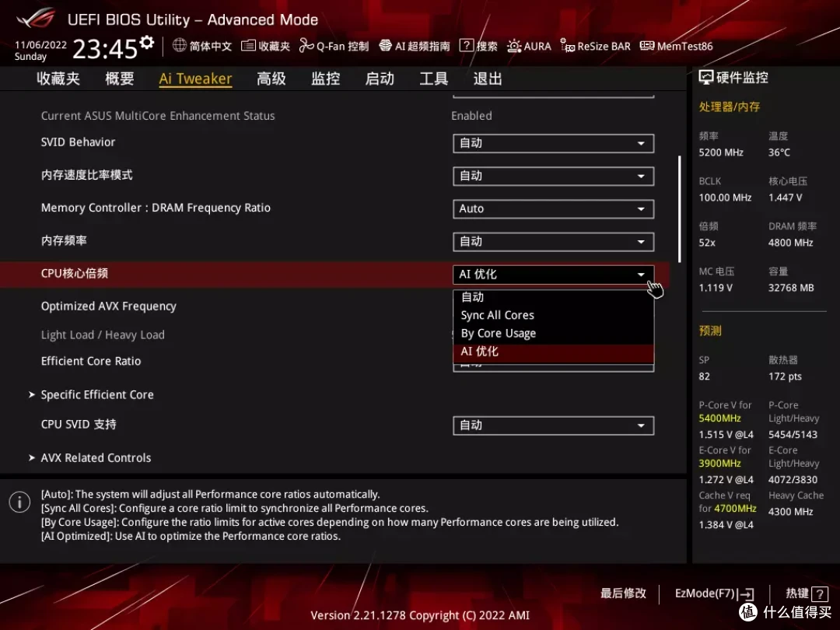This screenshot has width=840, height=630.
Task: Collapse the CPU核心倍频 dropdown
Action: pos(554,275)
